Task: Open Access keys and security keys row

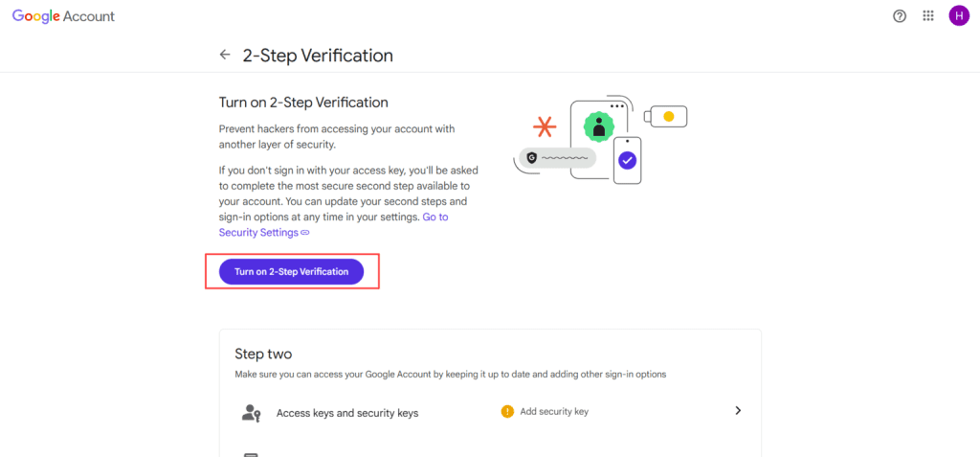Action: [x=491, y=412]
